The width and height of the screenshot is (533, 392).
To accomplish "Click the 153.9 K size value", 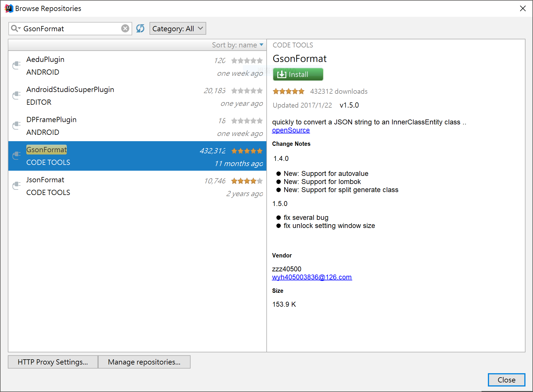I will pos(284,304).
